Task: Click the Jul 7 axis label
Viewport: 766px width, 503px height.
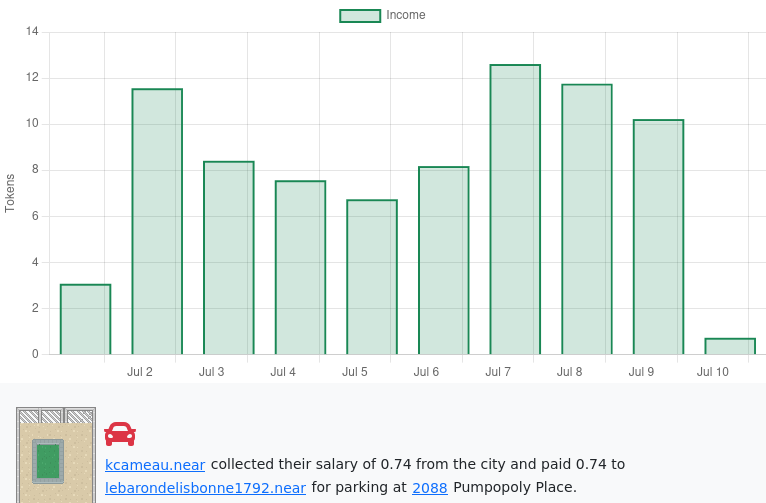Action: (x=498, y=372)
